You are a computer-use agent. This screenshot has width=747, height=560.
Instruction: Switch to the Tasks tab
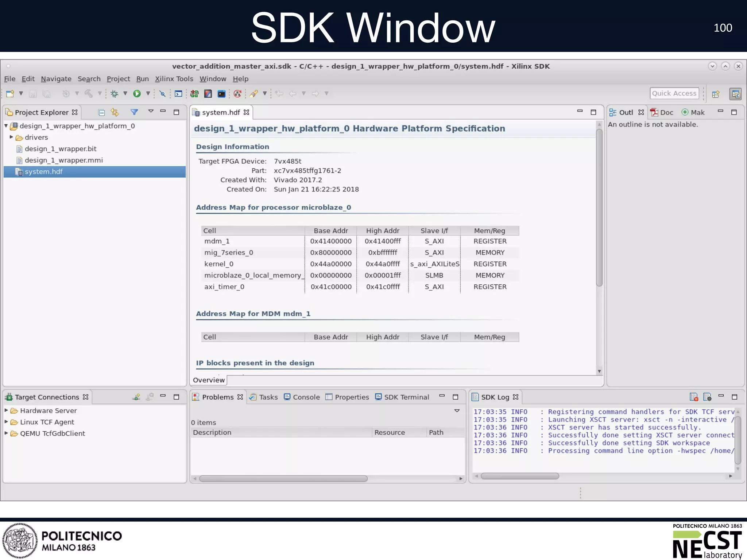point(263,397)
